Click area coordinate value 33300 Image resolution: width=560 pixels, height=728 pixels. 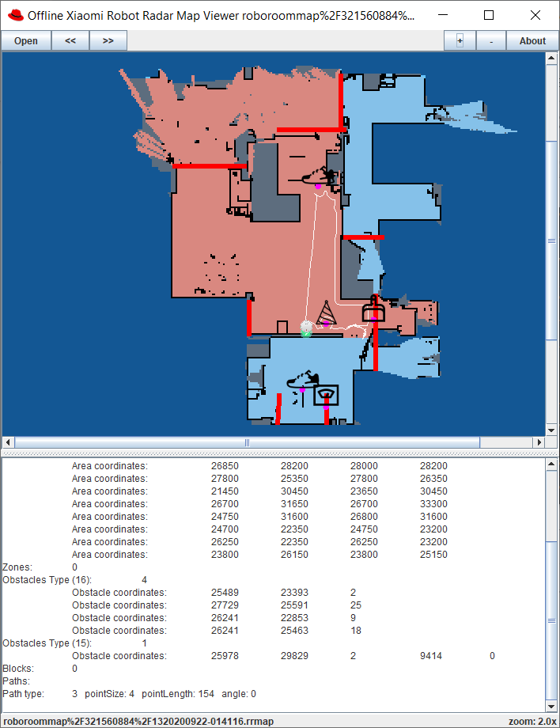(x=433, y=504)
